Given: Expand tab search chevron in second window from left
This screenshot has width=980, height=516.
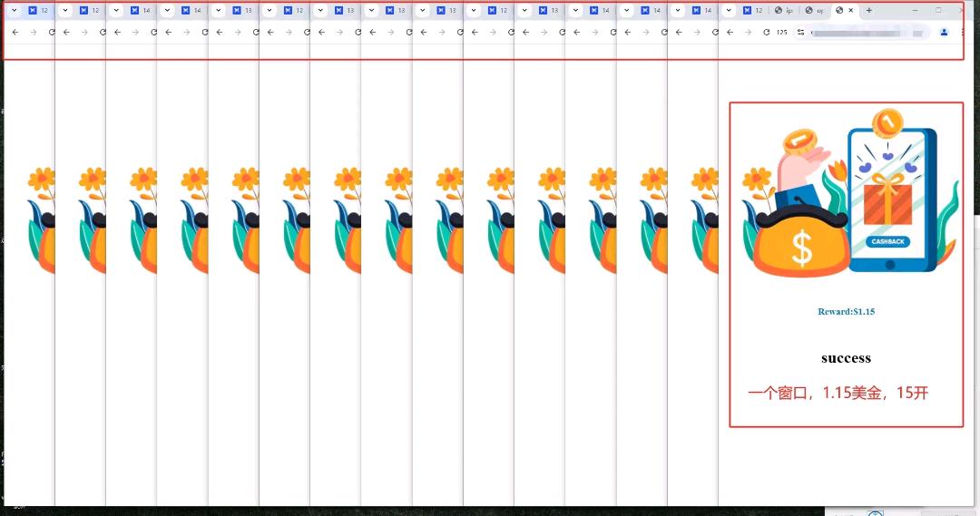Looking at the screenshot, I should pyautogui.click(x=65, y=11).
